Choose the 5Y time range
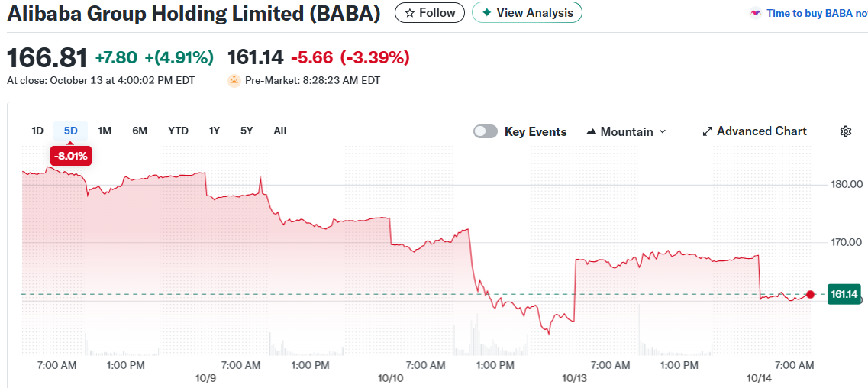 pyautogui.click(x=247, y=131)
